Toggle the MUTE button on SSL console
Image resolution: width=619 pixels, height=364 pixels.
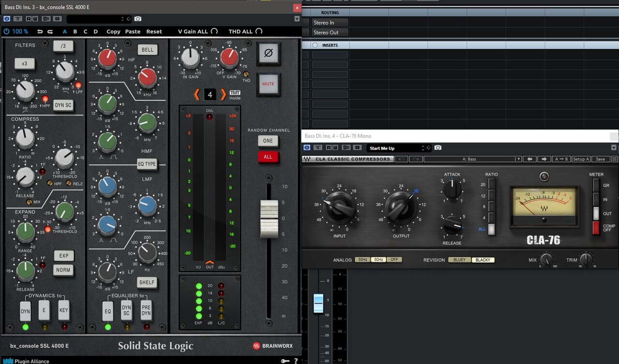268,84
